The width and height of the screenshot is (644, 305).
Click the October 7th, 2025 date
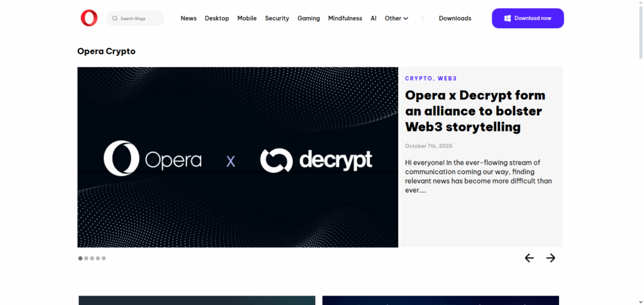point(428,146)
